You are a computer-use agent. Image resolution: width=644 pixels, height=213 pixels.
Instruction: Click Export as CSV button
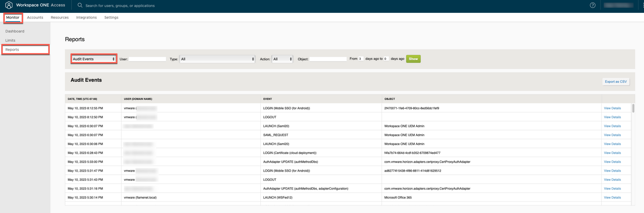tap(616, 82)
